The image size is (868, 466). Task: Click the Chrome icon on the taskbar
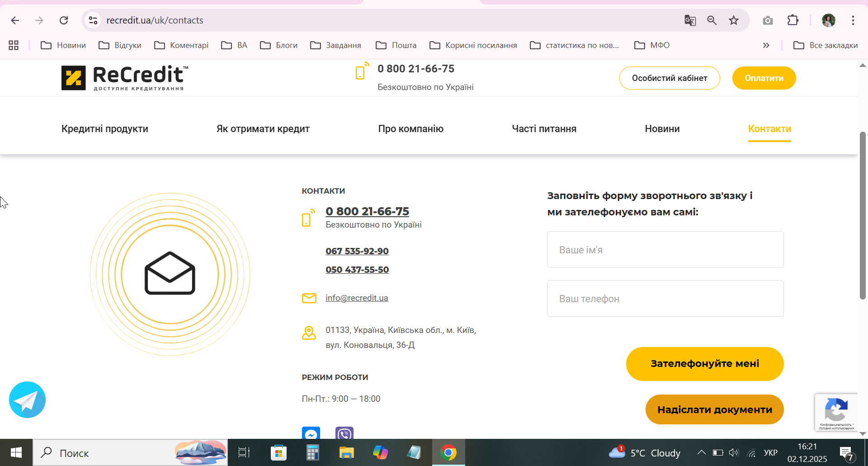click(448, 452)
